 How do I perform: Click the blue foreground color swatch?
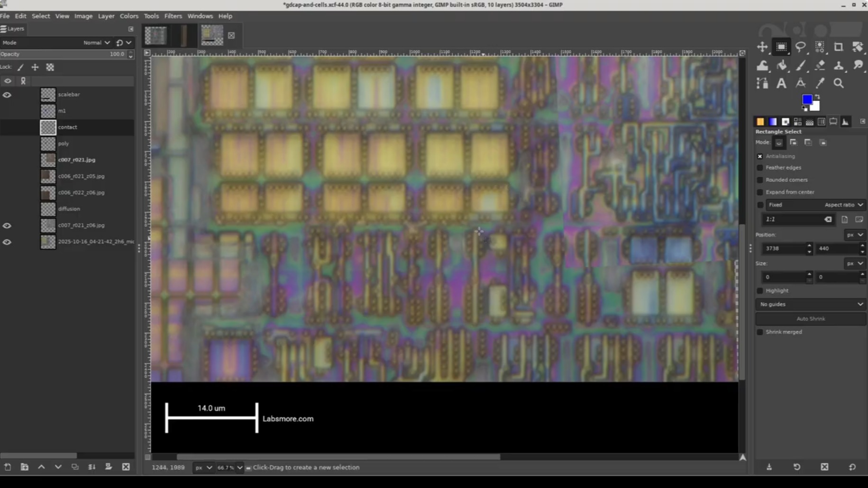click(807, 99)
